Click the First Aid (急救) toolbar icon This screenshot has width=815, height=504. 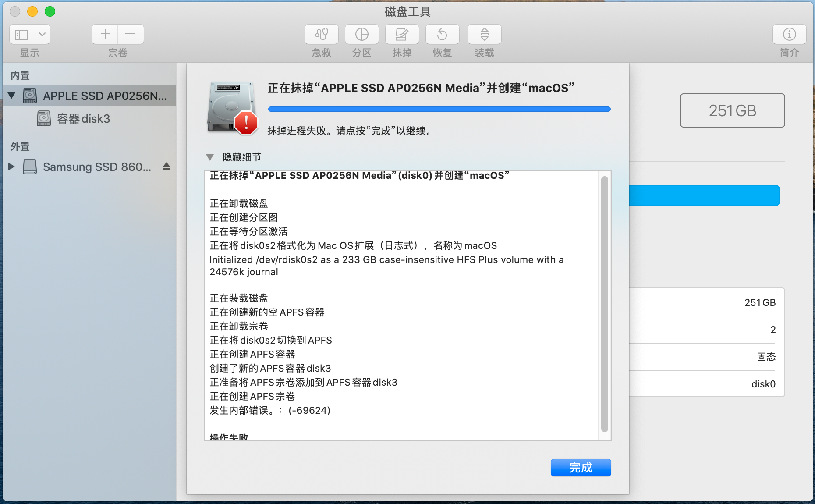[321, 34]
